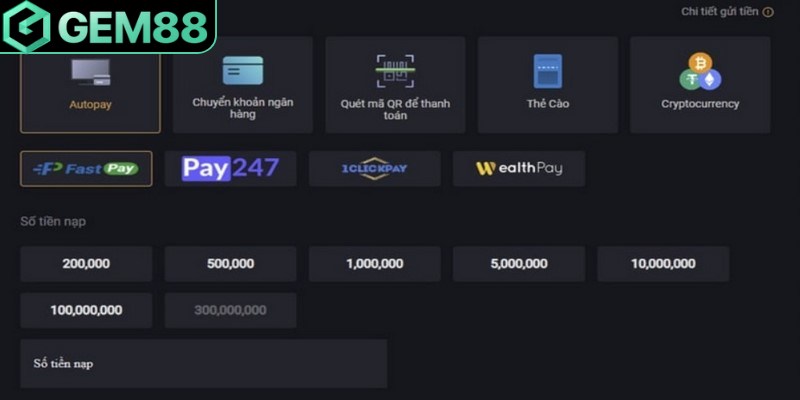Screen dimensions: 800x400
Task: Choose Chuyển khoản ngân hàng bank transfer
Action: [242, 85]
